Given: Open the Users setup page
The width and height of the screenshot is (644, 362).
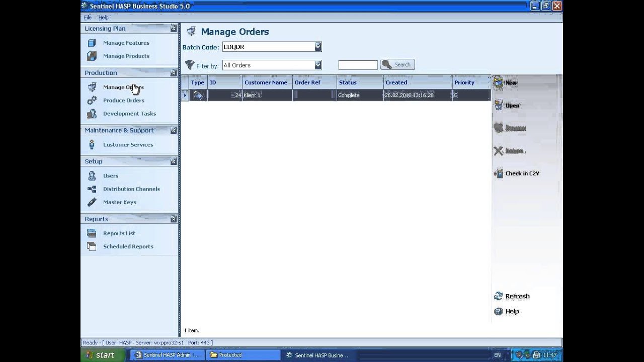Looking at the screenshot, I should (x=111, y=176).
